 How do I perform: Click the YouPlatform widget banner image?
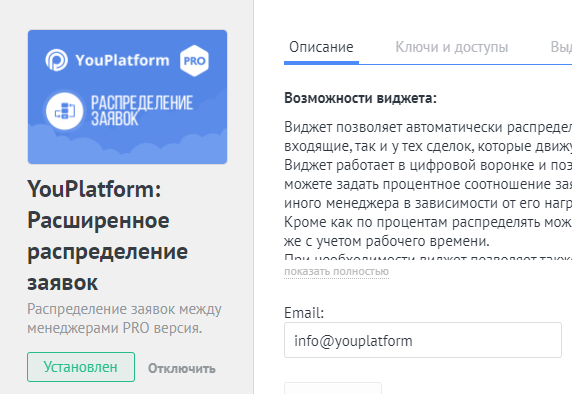pos(127,97)
